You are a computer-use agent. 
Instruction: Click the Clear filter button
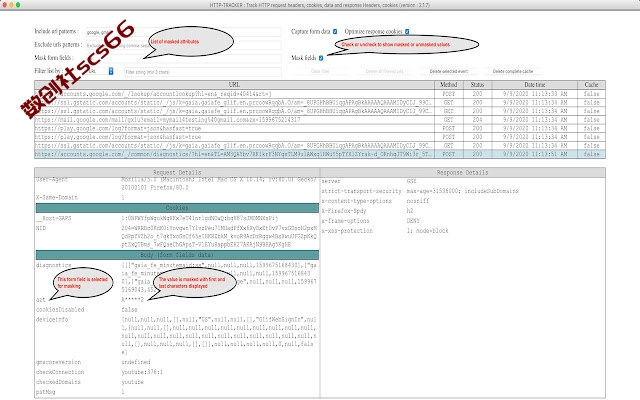pyautogui.click(x=320, y=71)
